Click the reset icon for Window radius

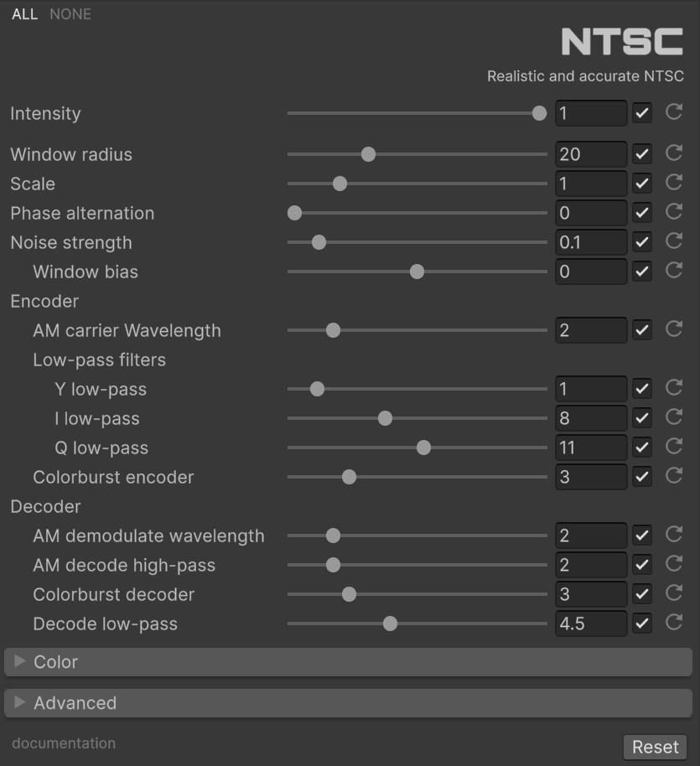click(x=674, y=153)
